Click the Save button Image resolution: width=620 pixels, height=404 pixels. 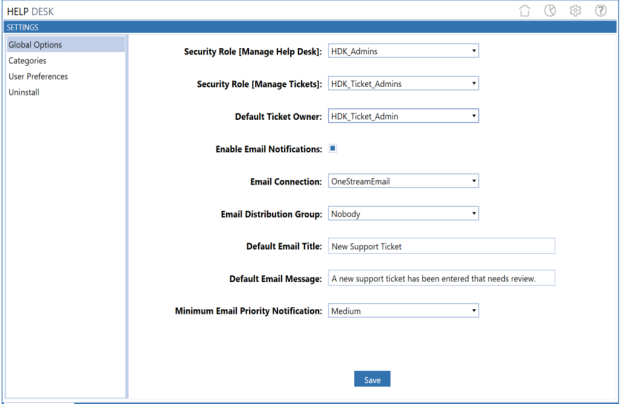pos(372,380)
